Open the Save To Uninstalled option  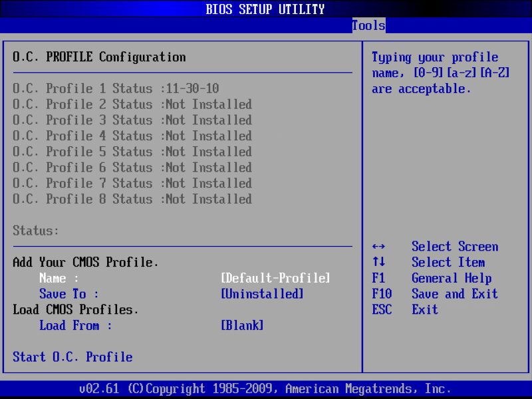point(262,294)
